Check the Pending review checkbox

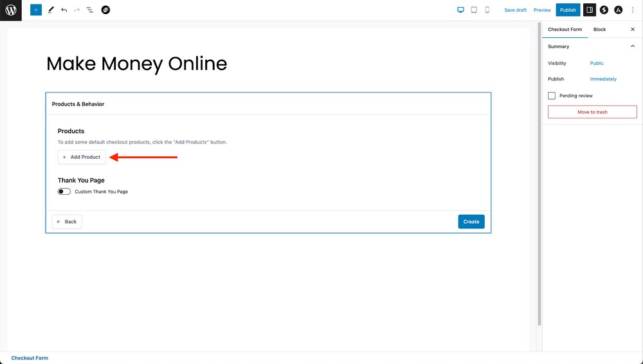point(552,96)
